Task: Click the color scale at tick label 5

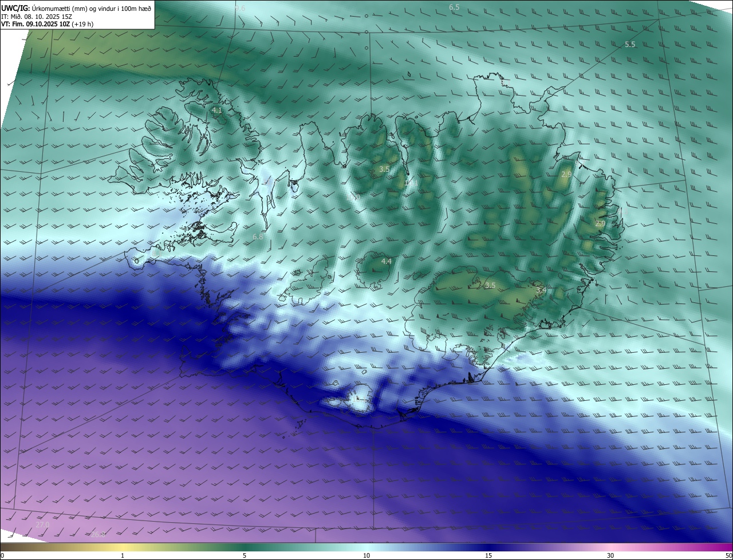Action: pos(245,555)
